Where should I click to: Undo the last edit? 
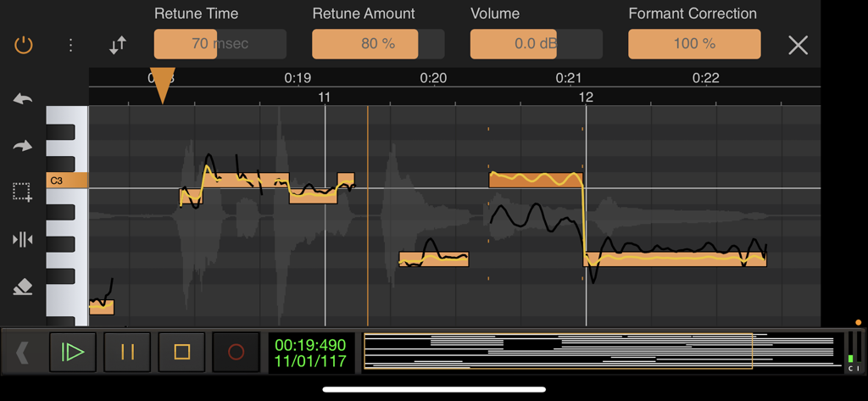click(23, 99)
